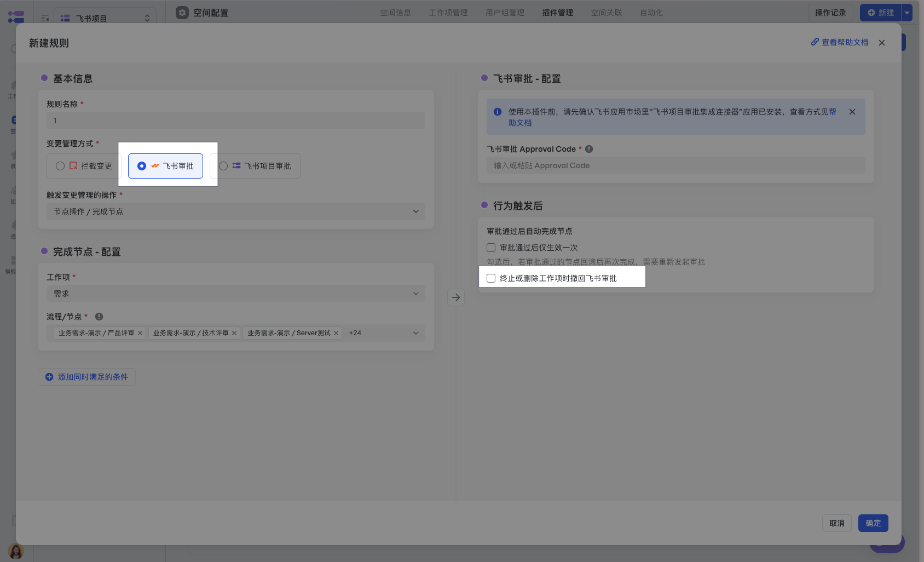Screen dimensions: 924x562
Task: Switch to 自动化 tab
Action: tap(651, 13)
